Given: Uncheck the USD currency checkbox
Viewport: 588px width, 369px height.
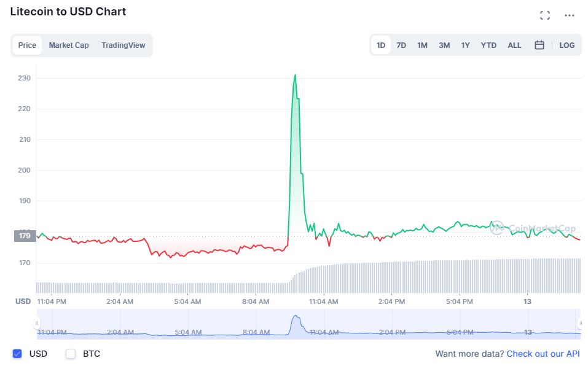Looking at the screenshot, I should pyautogui.click(x=17, y=354).
